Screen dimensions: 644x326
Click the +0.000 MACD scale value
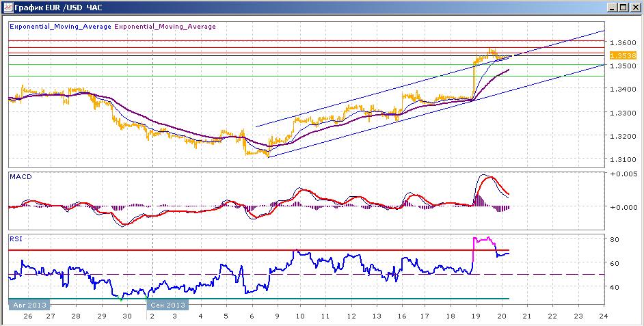click(623, 207)
